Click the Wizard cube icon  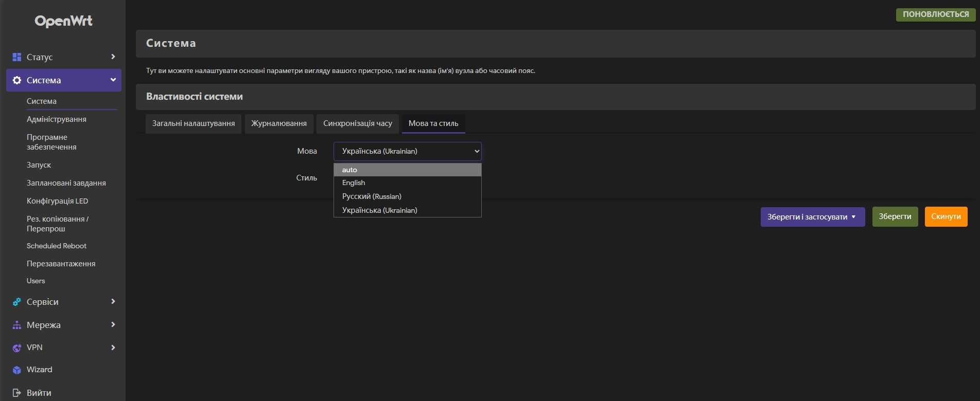(17, 370)
